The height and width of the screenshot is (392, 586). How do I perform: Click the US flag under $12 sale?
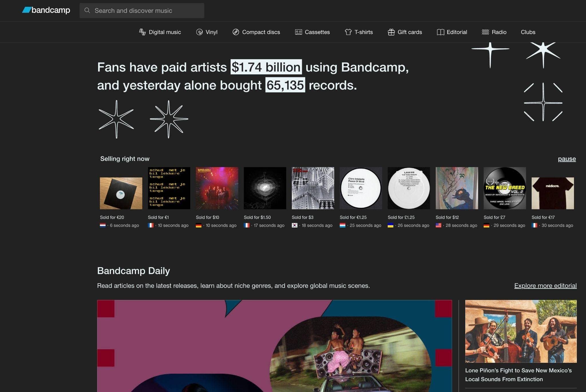[x=439, y=225]
